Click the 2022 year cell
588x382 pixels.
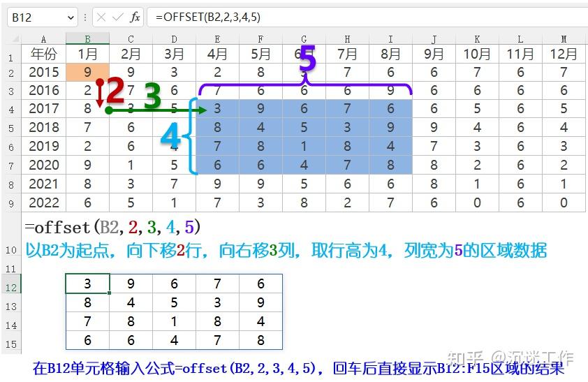coord(43,203)
